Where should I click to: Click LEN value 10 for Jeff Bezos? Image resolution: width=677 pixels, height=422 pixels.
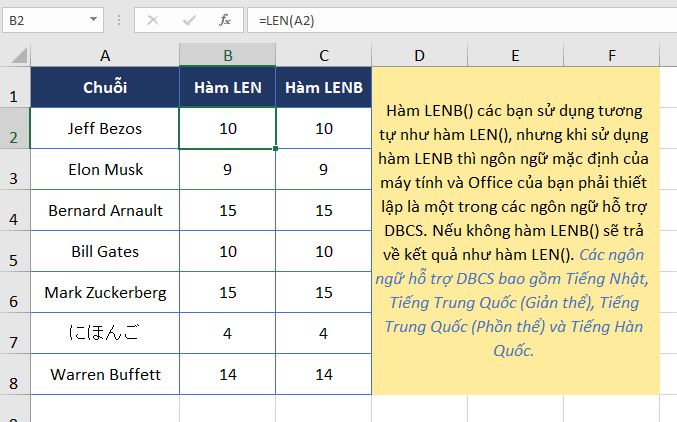(x=228, y=128)
